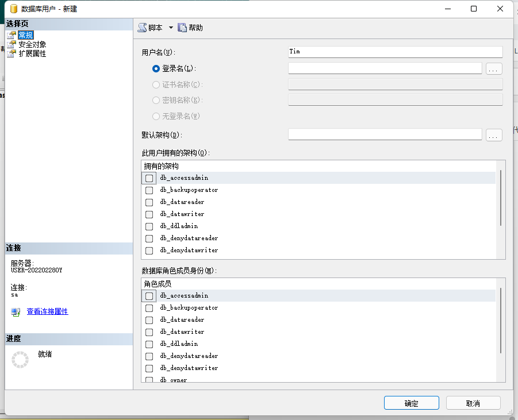Open the browse button for 登录名

494,69
